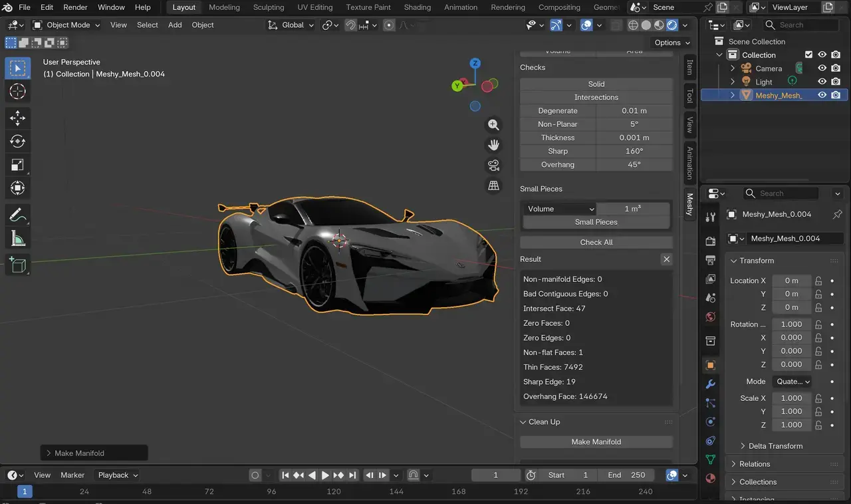Viewport: 851px width, 504px height.
Task: Open the Render menu
Action: tap(75, 7)
